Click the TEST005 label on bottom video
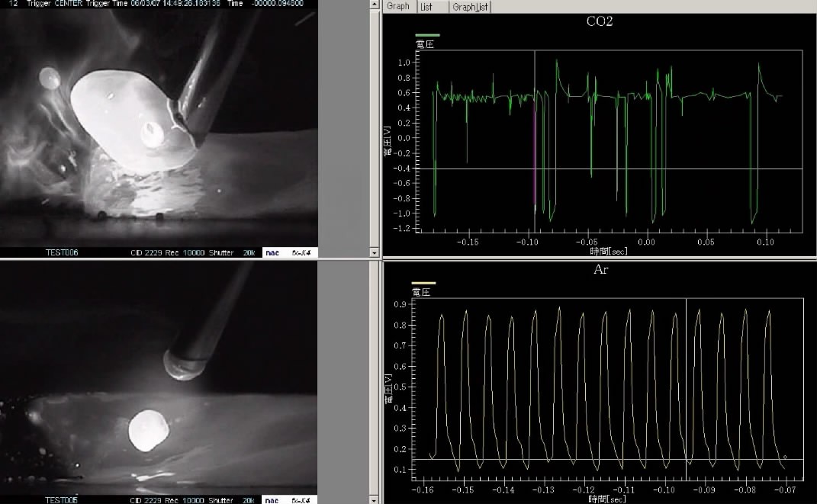817x504 pixels. click(62, 500)
